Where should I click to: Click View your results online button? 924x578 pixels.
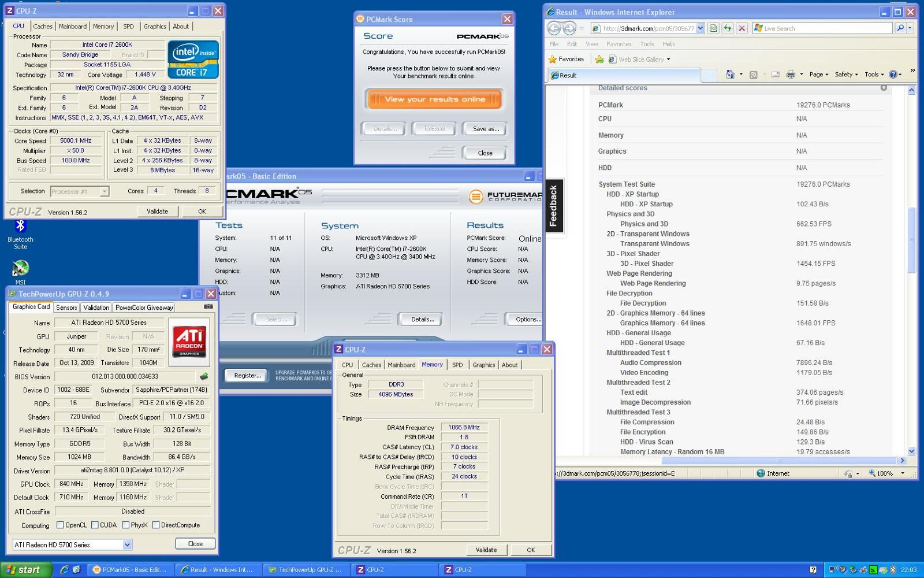point(434,99)
